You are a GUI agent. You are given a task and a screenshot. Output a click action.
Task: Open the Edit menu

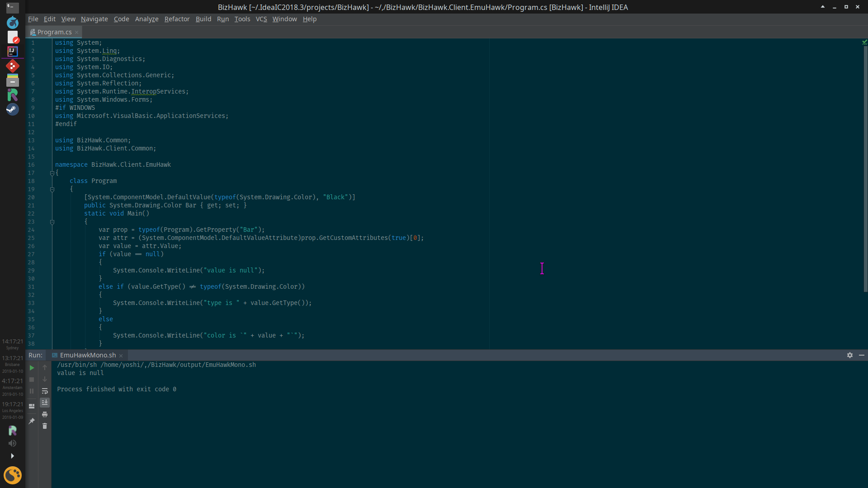coord(50,19)
